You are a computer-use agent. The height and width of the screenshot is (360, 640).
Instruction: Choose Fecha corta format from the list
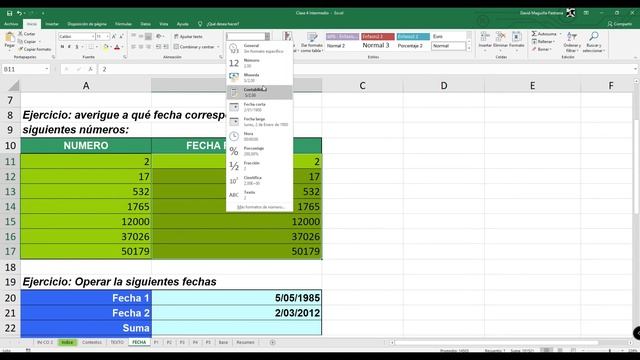click(260, 107)
